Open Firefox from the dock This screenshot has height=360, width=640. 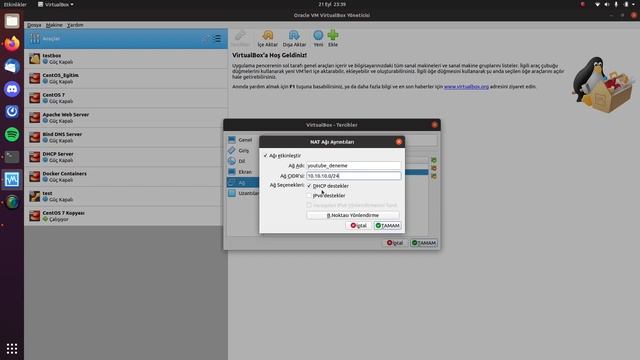pos(12,43)
